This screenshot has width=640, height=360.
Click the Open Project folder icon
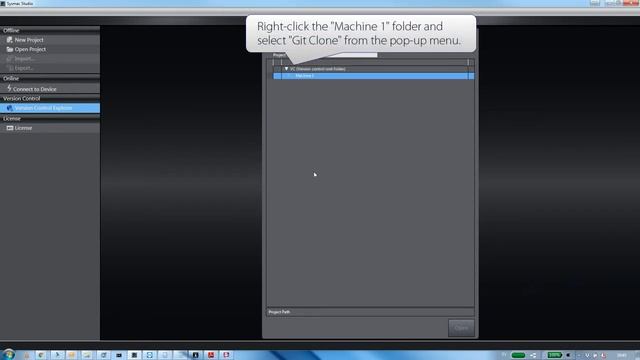click(x=10, y=49)
